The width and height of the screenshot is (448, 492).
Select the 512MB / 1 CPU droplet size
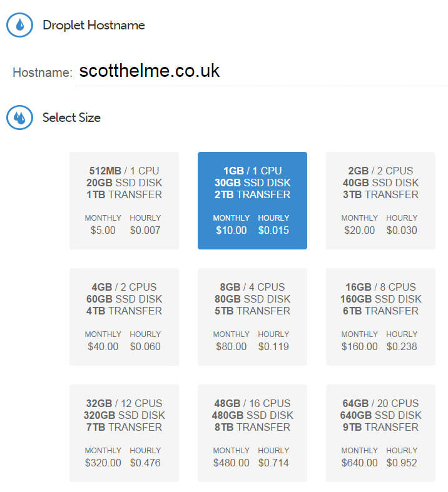click(x=124, y=200)
